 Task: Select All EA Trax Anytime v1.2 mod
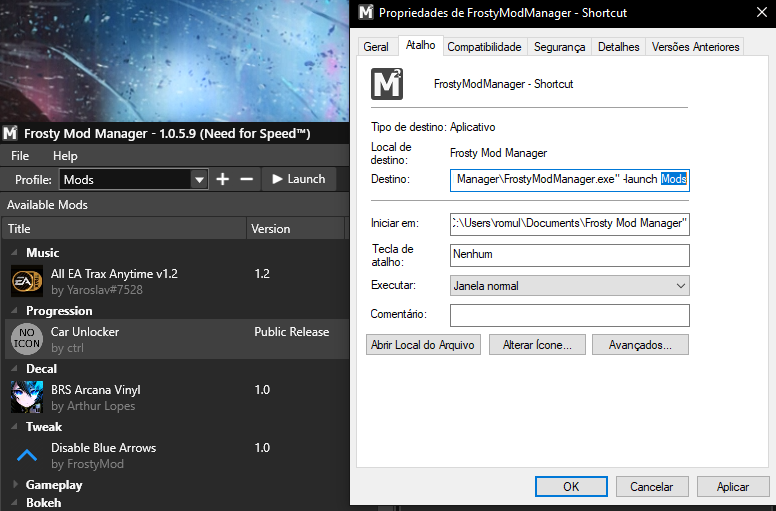pyautogui.click(x=176, y=281)
